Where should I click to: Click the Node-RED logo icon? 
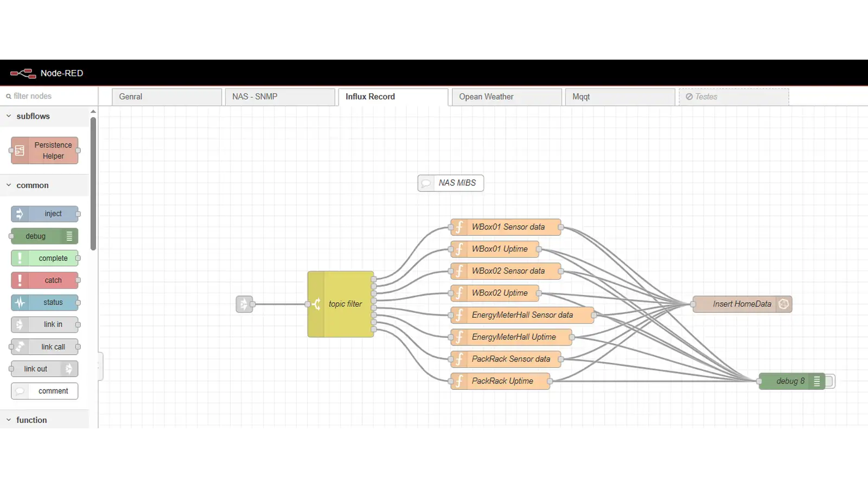23,73
